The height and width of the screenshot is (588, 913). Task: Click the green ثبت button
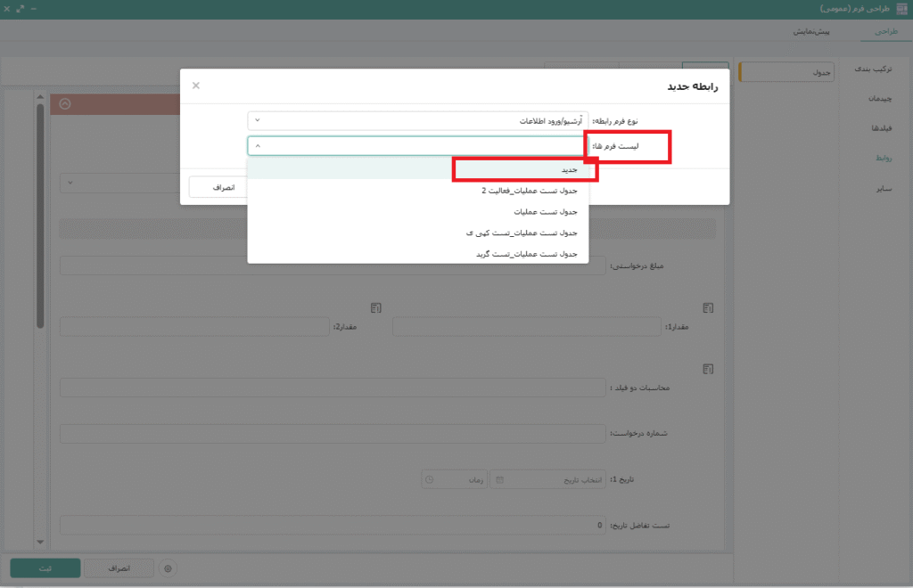pyautogui.click(x=45, y=568)
